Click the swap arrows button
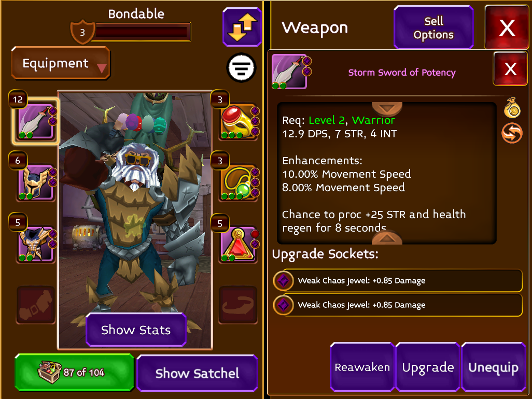Viewport: 532px width, 399px height. click(242, 27)
